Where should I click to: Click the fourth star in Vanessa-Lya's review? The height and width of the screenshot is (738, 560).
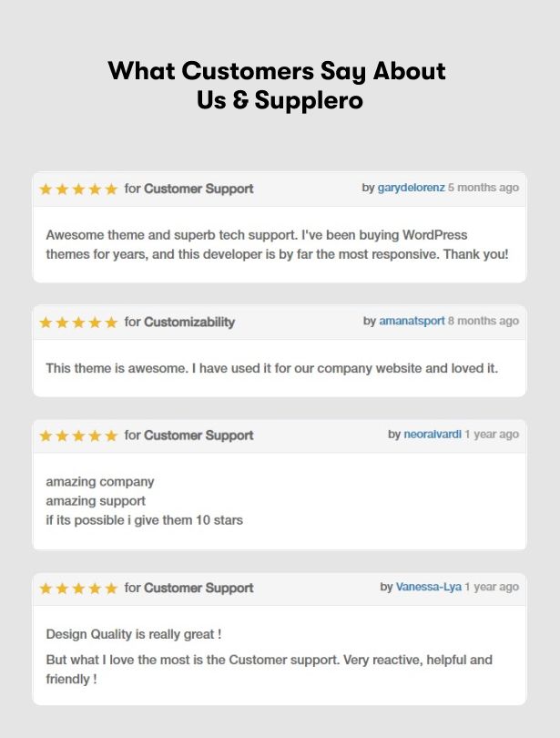point(95,589)
